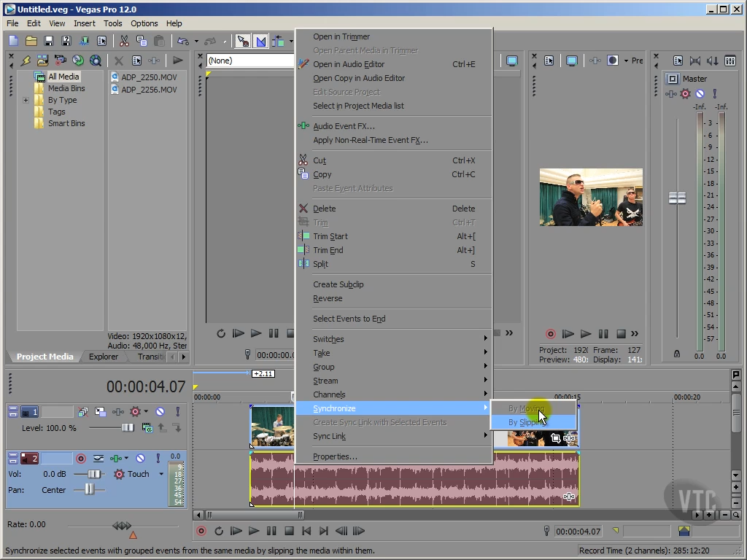Click Dim Output speaker icon above Master
747x560 pixels.
coord(713,61)
